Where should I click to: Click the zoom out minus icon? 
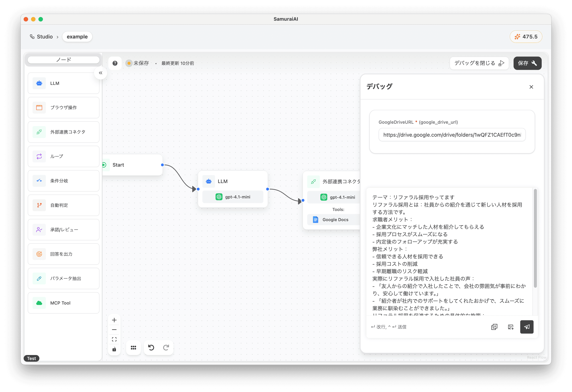114,330
